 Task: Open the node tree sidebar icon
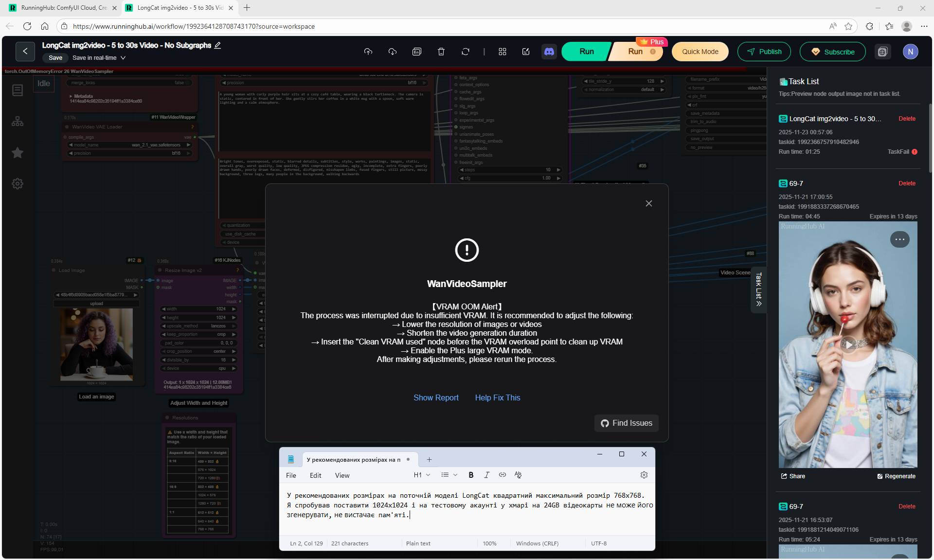[18, 122]
